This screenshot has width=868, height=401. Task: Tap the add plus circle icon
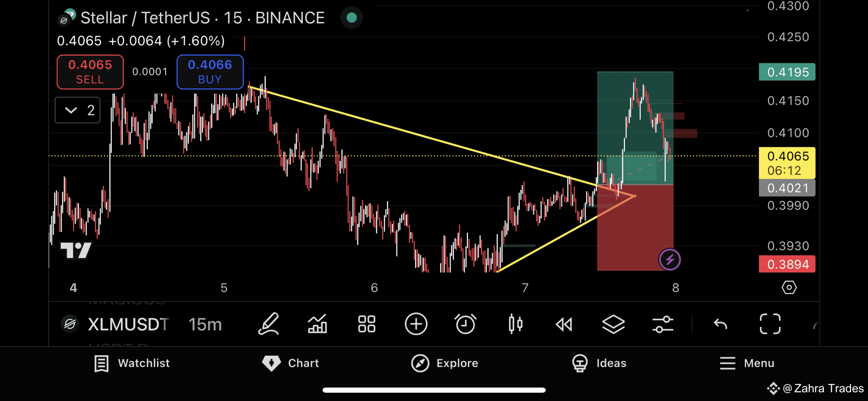point(416,324)
